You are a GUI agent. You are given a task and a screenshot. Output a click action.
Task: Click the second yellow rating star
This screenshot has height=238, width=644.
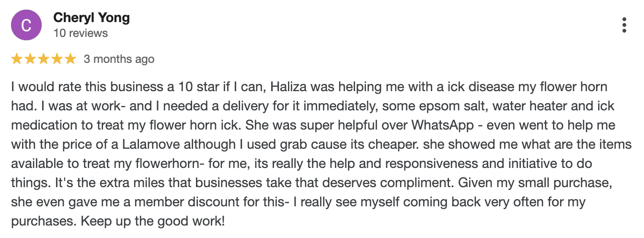pyautogui.click(x=30, y=59)
